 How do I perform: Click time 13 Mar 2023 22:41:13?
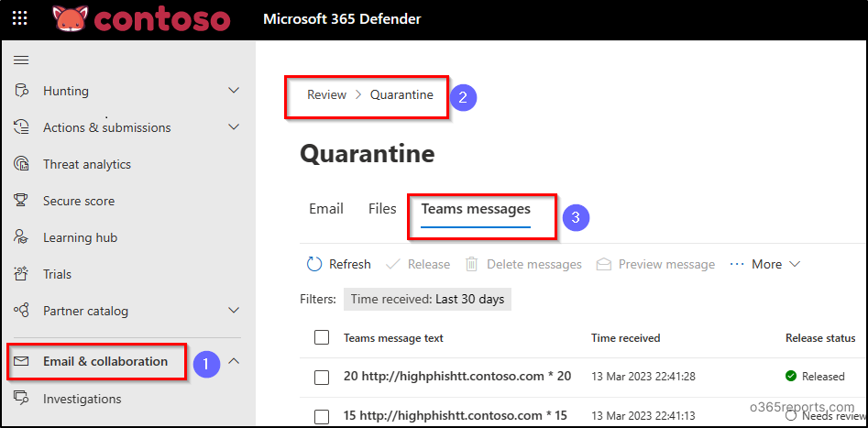coord(643,416)
